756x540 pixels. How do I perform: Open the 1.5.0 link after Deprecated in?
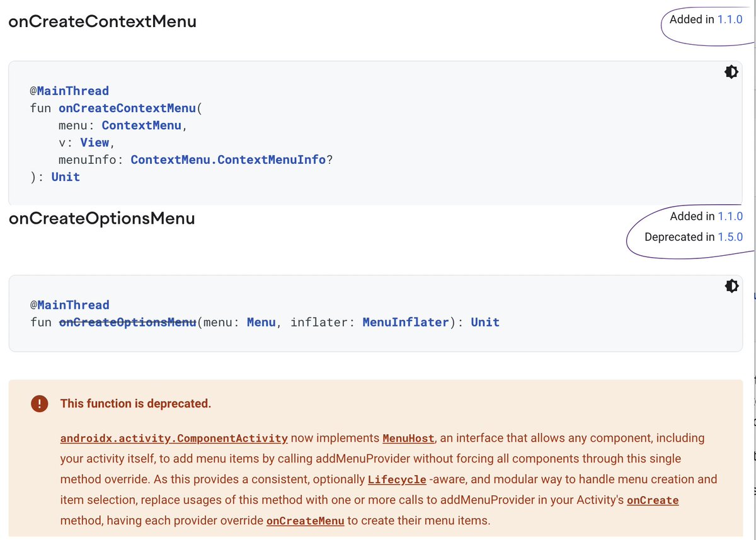click(730, 237)
